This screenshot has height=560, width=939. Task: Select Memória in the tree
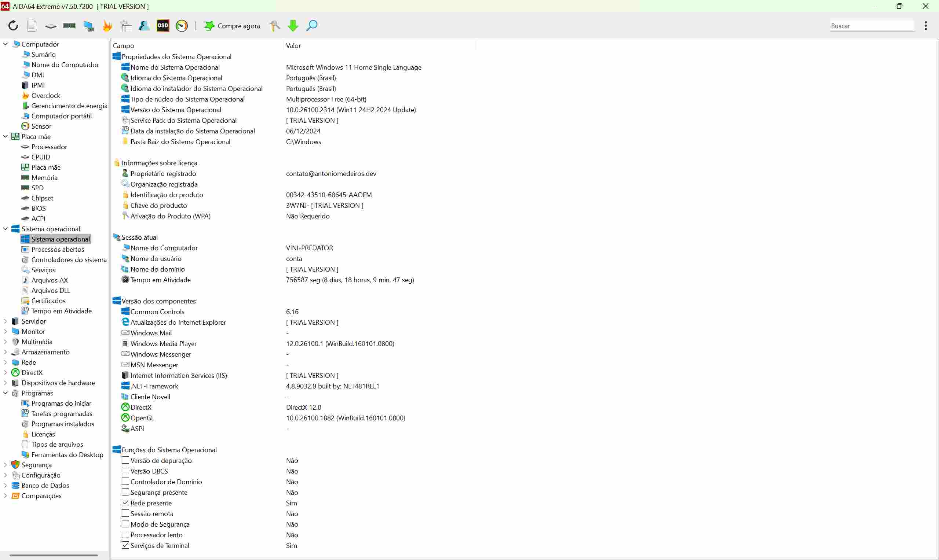pyautogui.click(x=44, y=177)
